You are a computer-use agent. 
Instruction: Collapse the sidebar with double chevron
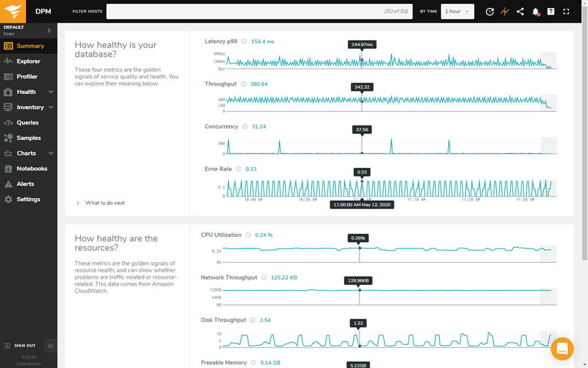tap(51, 346)
